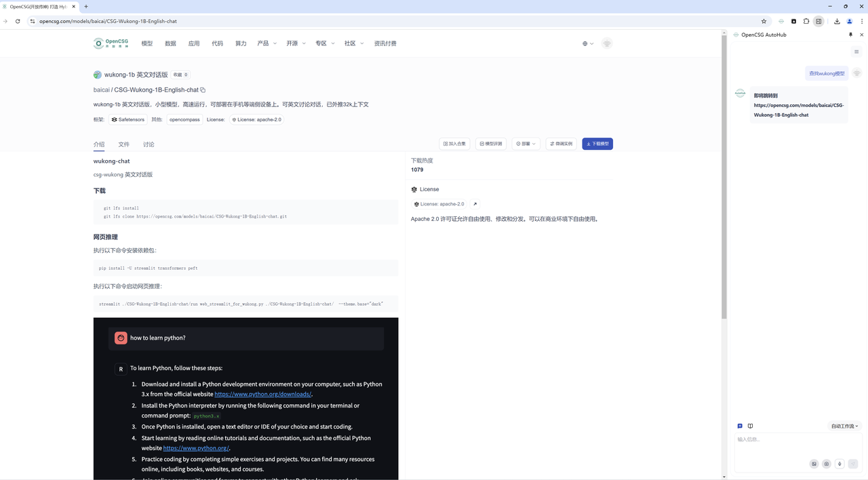The width and height of the screenshot is (868, 480).
Task: Click the 下载模型 download button
Action: pos(597,144)
